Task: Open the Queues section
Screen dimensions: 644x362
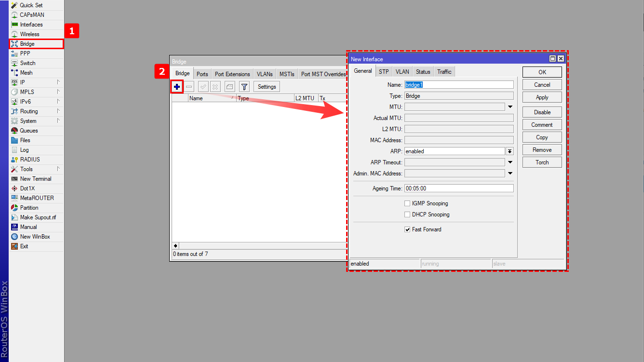Action: click(x=28, y=131)
